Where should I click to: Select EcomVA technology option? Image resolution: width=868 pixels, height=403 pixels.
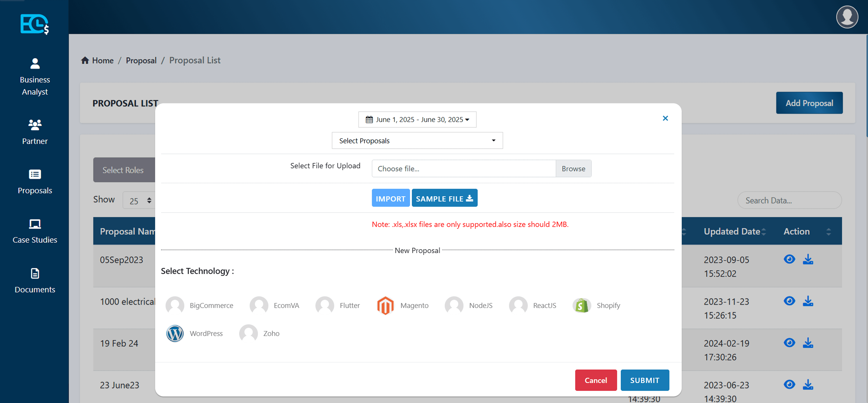(275, 305)
